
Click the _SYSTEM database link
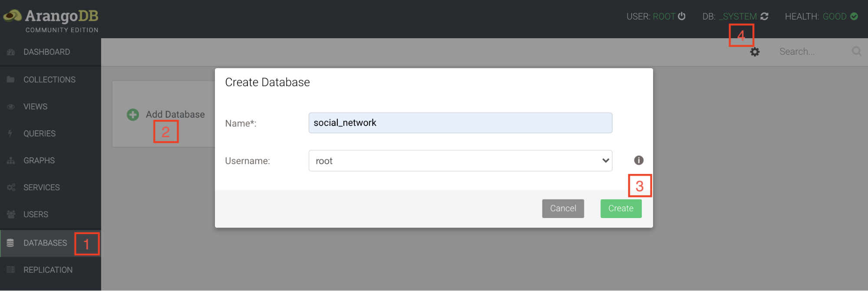point(738,17)
